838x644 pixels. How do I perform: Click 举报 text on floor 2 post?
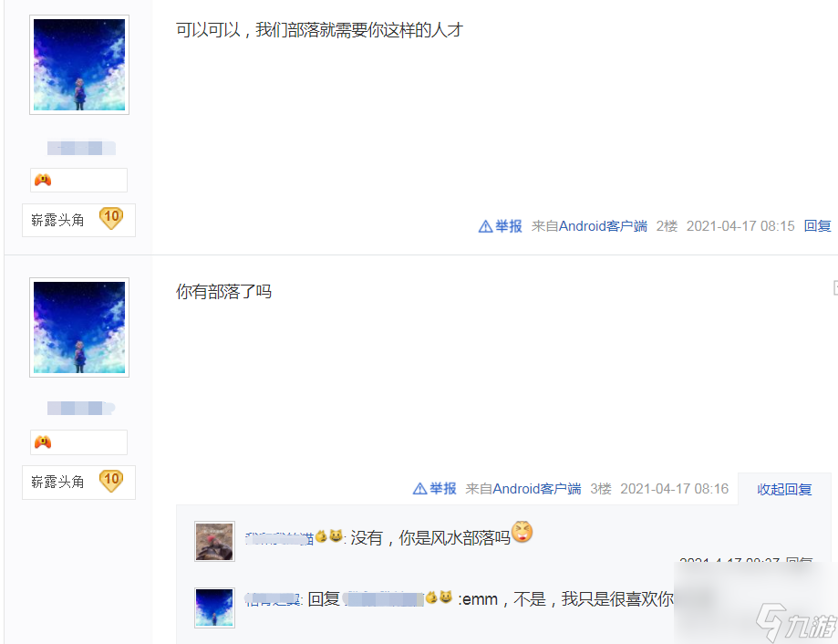point(508,226)
